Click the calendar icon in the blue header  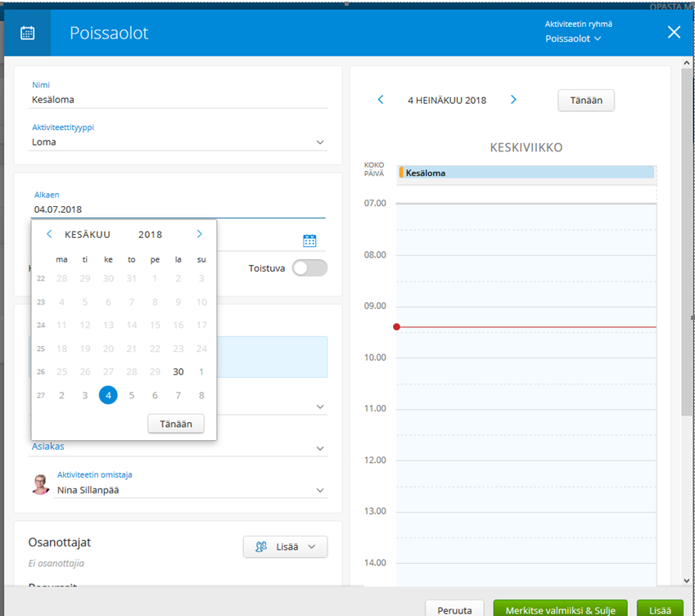[28, 34]
